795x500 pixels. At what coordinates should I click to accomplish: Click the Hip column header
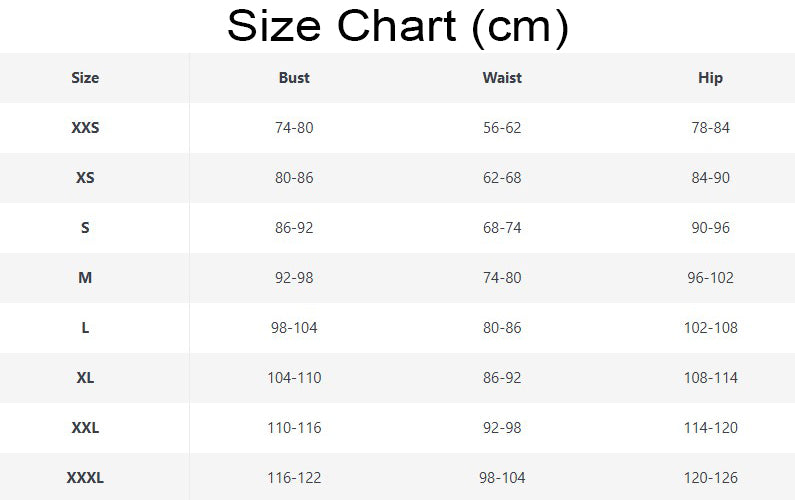(710, 78)
